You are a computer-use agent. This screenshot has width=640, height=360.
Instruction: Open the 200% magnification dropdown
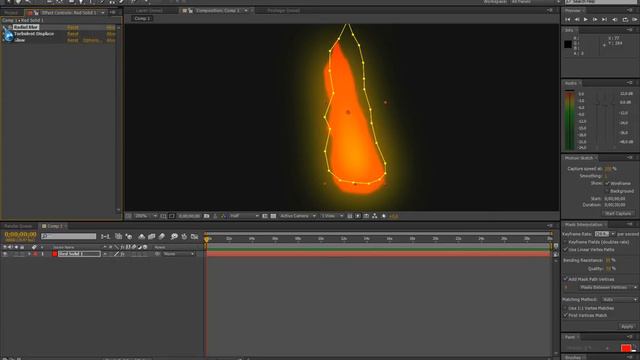(146, 216)
